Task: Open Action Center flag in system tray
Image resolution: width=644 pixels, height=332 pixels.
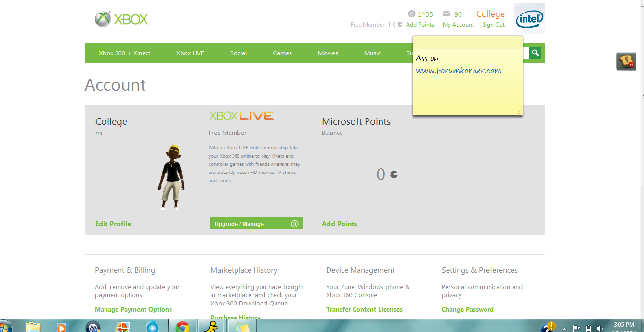Action: pos(576,328)
